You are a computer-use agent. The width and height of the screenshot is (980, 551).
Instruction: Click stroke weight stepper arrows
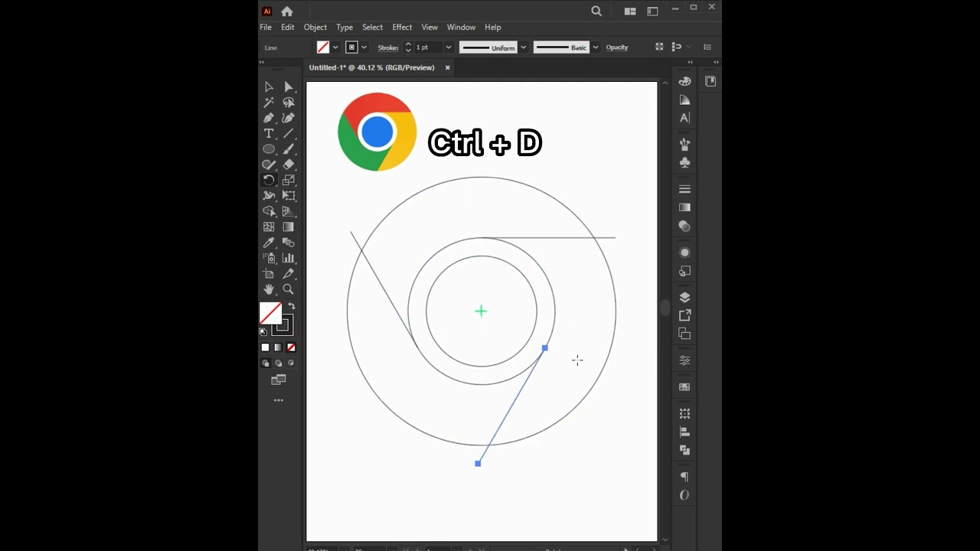point(408,47)
